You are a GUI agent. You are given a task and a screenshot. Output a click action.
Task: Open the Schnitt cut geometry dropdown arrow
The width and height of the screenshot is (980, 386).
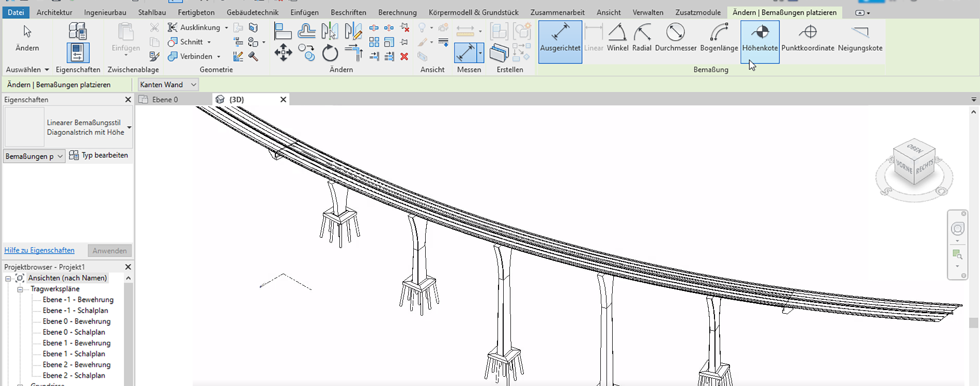click(x=209, y=42)
